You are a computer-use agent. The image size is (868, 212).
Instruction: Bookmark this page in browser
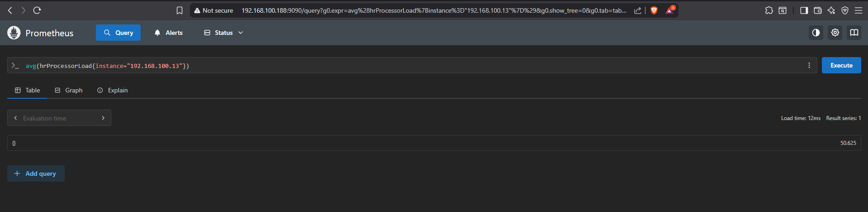180,10
